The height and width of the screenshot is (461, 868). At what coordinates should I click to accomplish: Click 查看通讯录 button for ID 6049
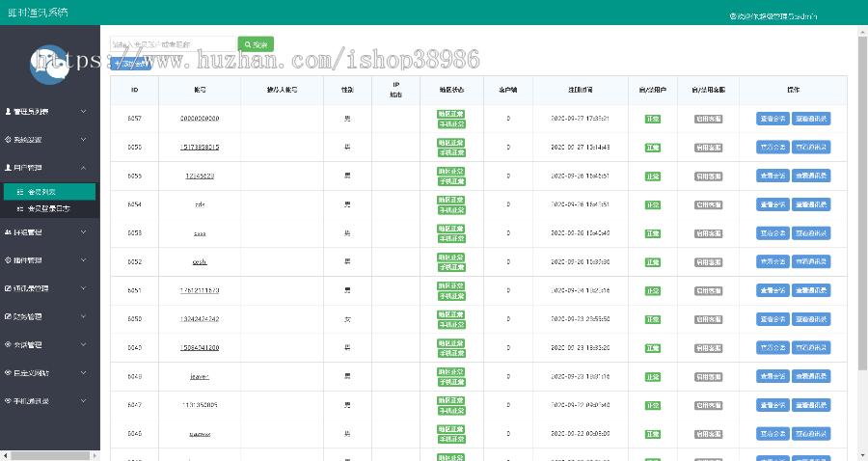(811, 347)
